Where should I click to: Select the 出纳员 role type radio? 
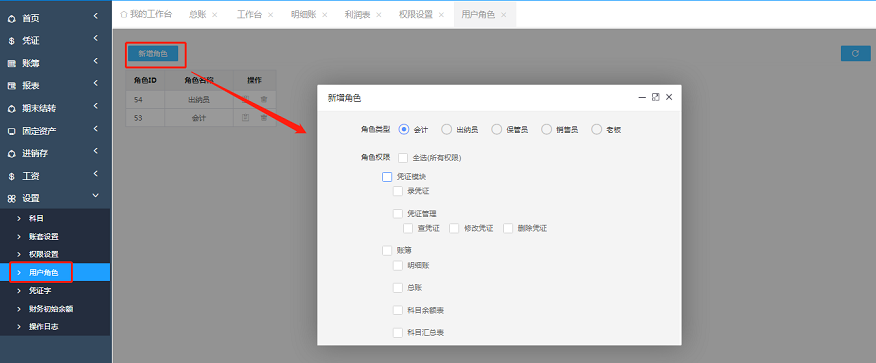446,130
